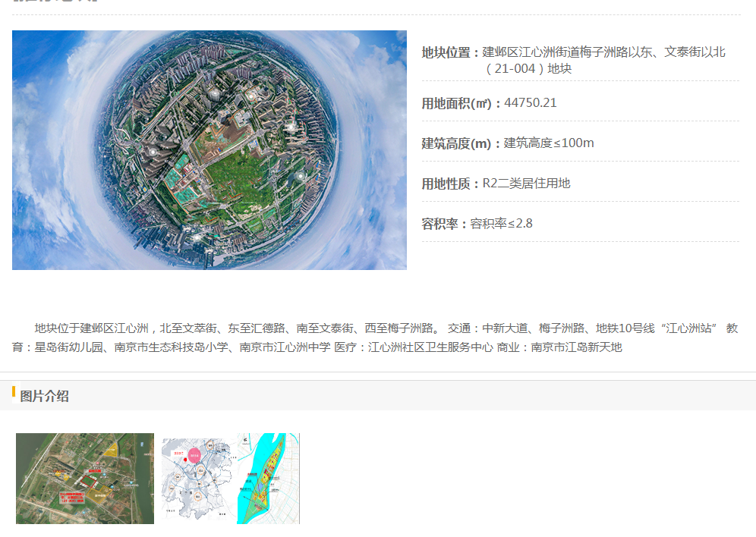Click the 建筑高度≤100m value
Screen dimensions: 756x537
point(549,143)
